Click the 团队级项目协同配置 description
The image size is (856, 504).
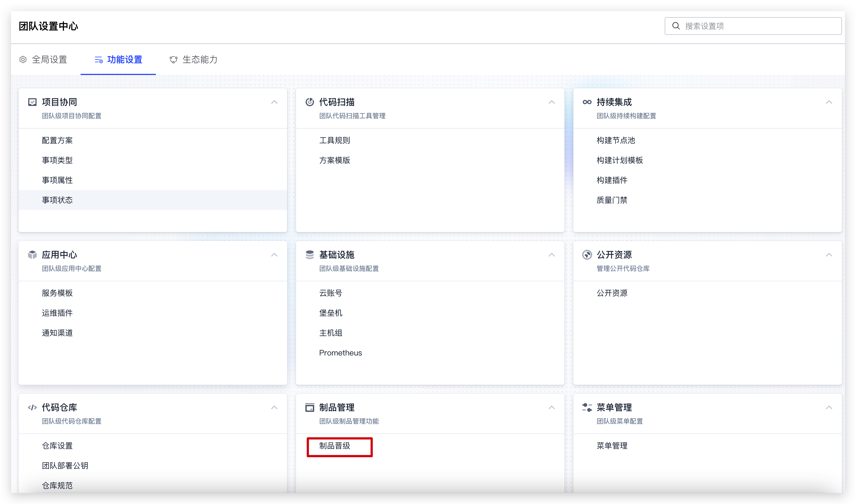[72, 116]
